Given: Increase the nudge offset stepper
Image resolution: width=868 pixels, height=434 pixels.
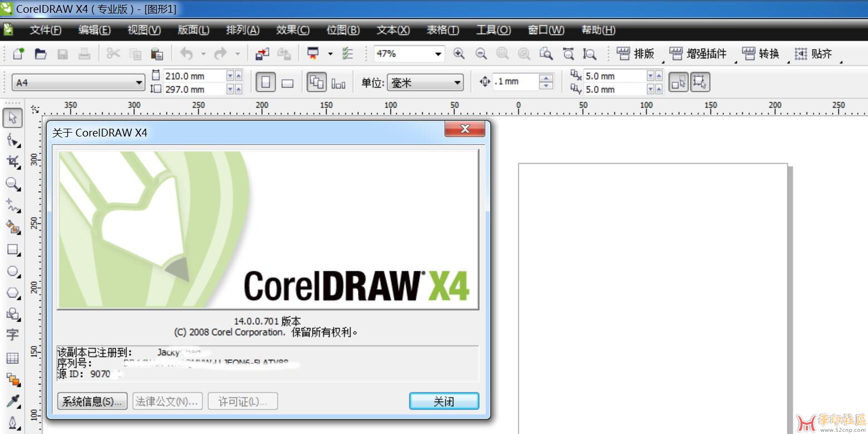Looking at the screenshot, I should coord(547,79).
